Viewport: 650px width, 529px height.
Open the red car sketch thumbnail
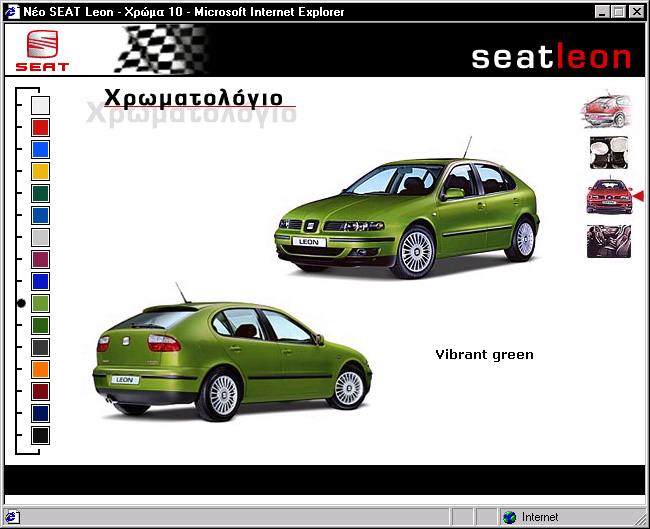click(606, 109)
